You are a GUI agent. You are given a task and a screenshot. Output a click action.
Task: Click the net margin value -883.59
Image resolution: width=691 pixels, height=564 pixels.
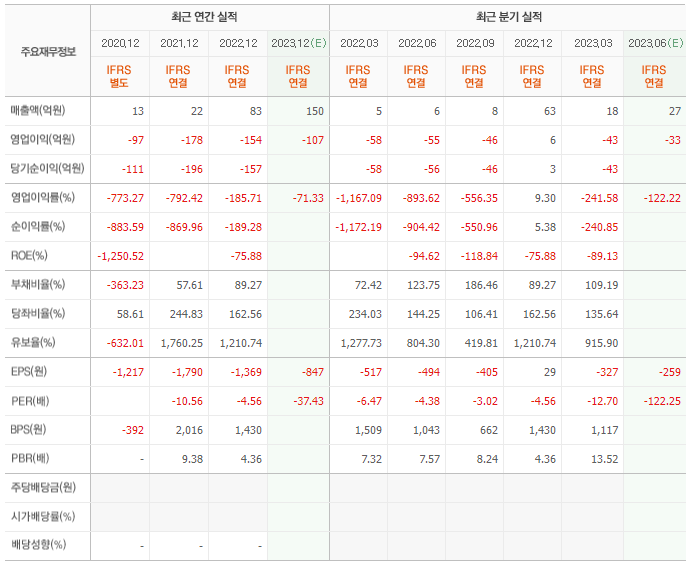coord(125,227)
